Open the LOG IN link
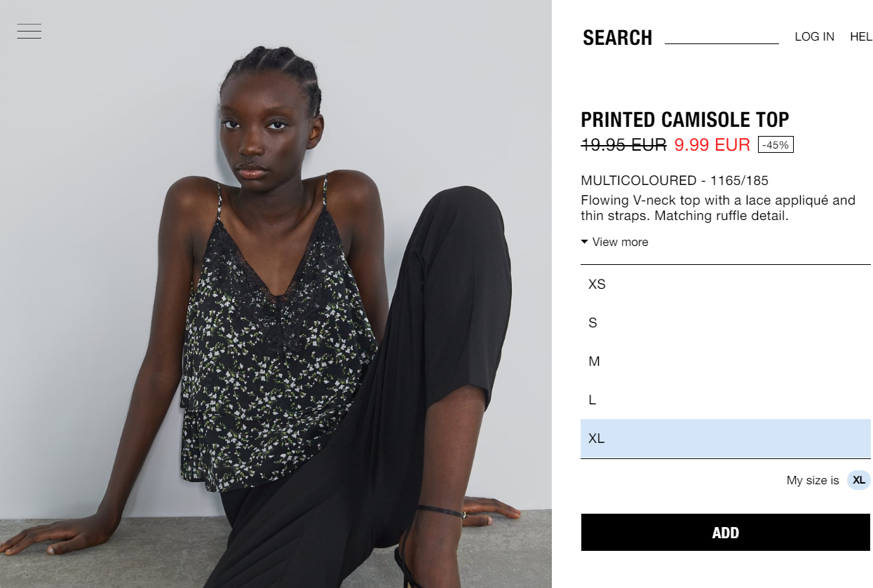The image size is (873, 588). (x=814, y=36)
